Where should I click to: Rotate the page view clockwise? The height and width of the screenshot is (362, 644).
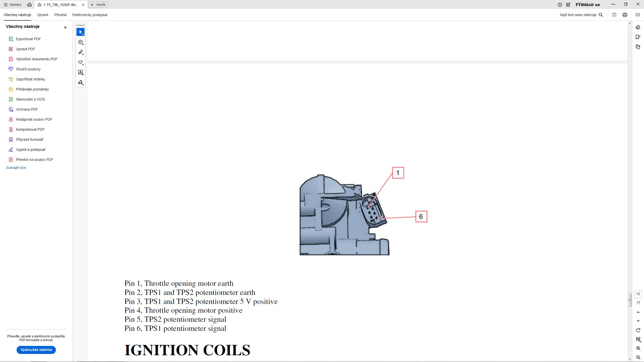tap(638, 330)
